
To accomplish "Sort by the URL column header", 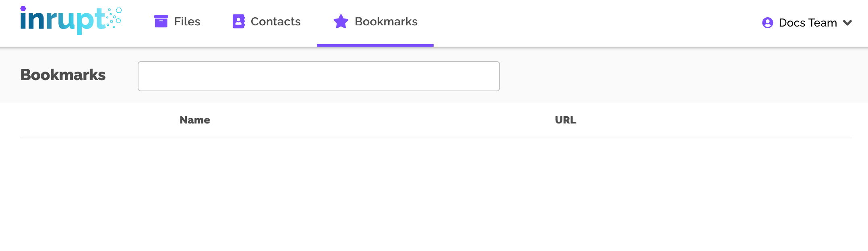I will pyautogui.click(x=566, y=120).
